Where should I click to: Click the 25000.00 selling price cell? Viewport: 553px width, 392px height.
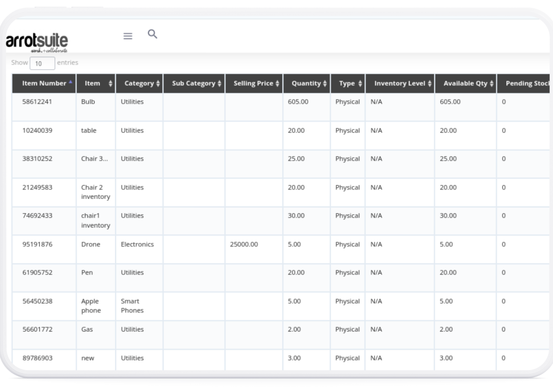[x=244, y=244]
